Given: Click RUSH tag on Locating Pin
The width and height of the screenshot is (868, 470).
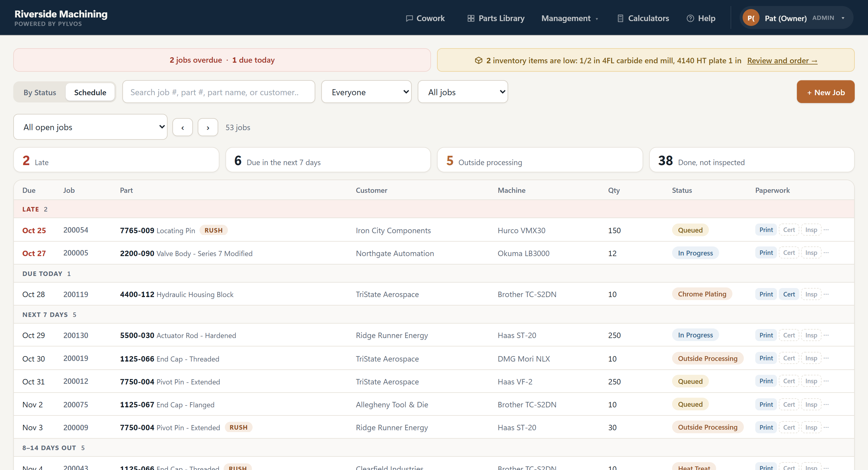Looking at the screenshot, I should coord(214,230).
